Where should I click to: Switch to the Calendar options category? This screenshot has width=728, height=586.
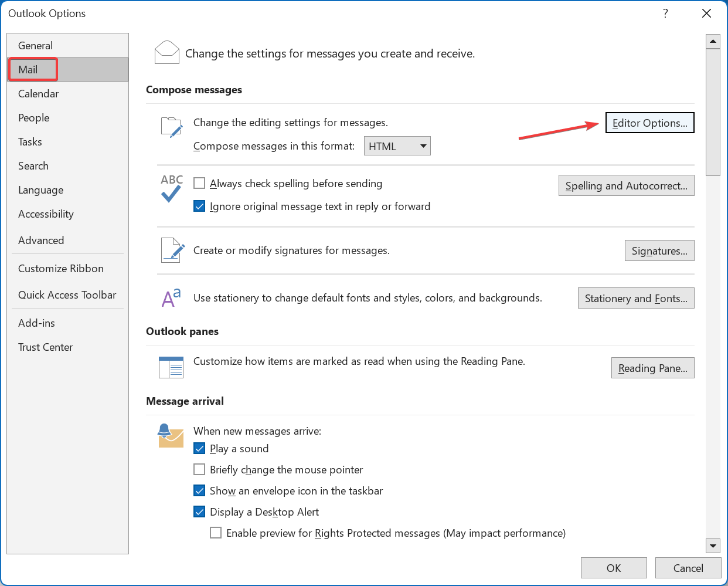(x=39, y=94)
